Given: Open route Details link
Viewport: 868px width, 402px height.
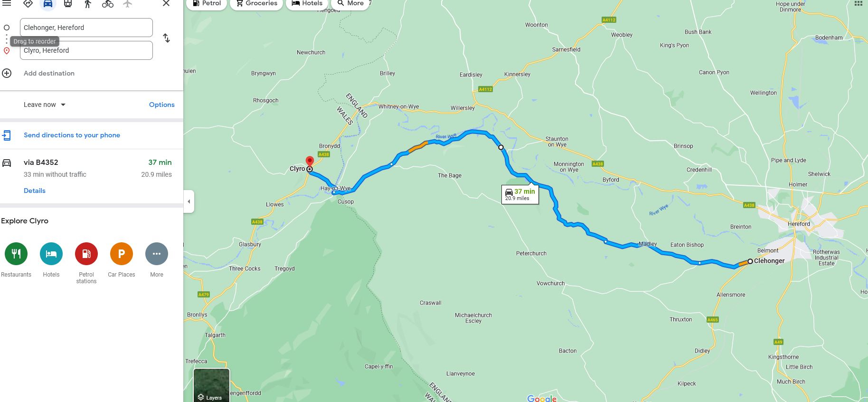Looking at the screenshot, I should click(x=35, y=191).
